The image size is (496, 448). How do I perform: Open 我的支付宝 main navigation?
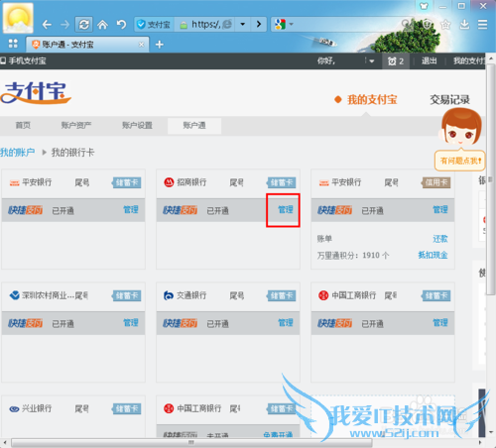[x=372, y=99]
